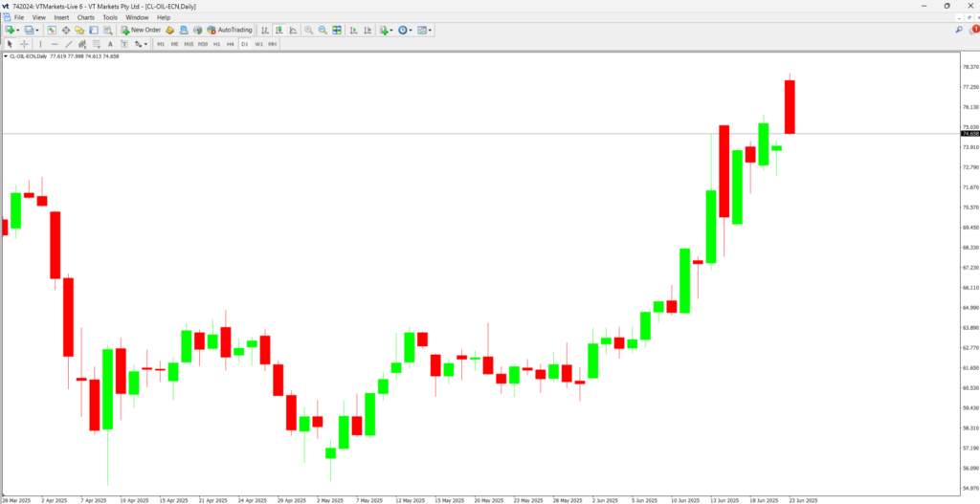The image size is (980, 504).
Task: Switch chart to Line chart type
Action: pyautogui.click(x=293, y=30)
